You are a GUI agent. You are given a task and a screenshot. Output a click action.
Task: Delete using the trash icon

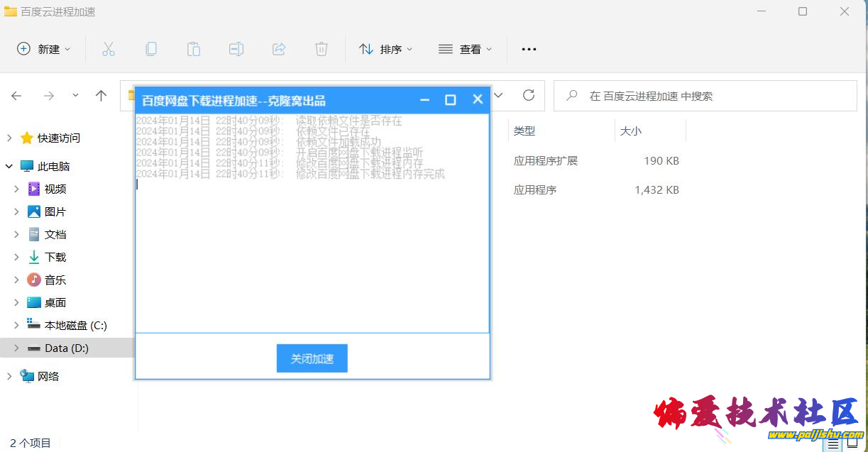pos(321,48)
